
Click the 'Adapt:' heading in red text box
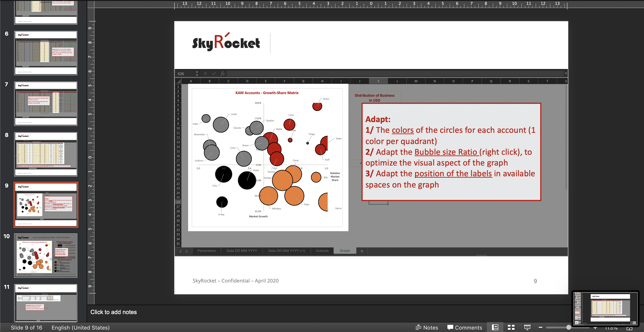378,119
